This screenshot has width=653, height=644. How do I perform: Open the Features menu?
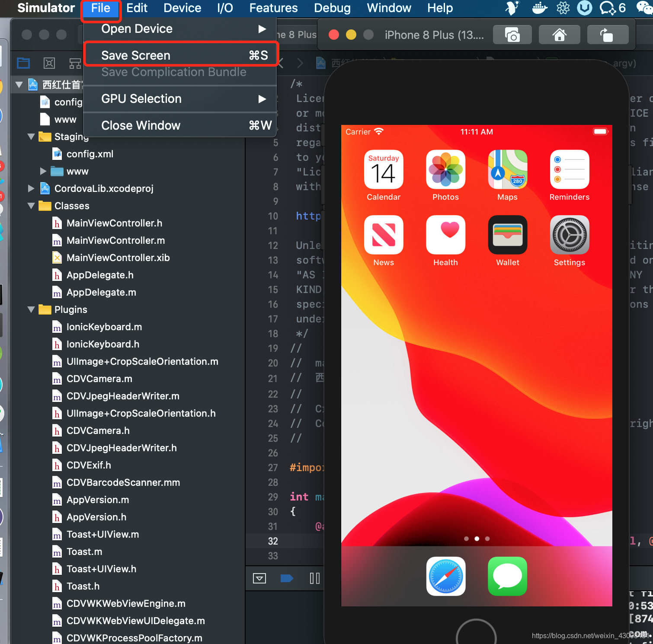point(273,8)
